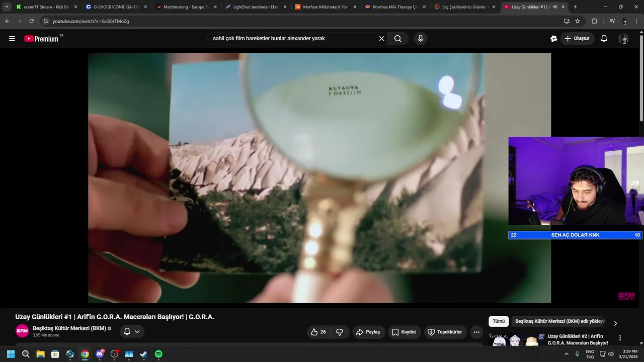Open the install/cast icon in the address bar
The width and height of the screenshot is (644, 362).
(567, 21)
